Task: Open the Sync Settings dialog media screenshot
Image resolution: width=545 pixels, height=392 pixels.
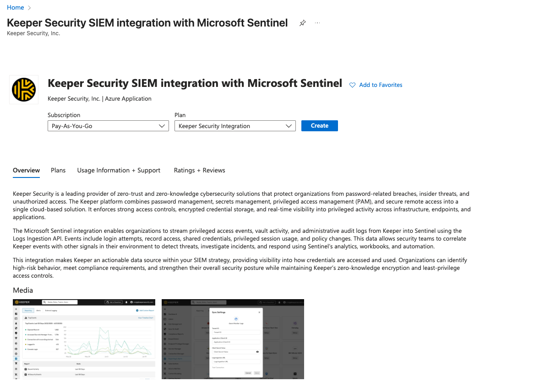Action: point(233,339)
